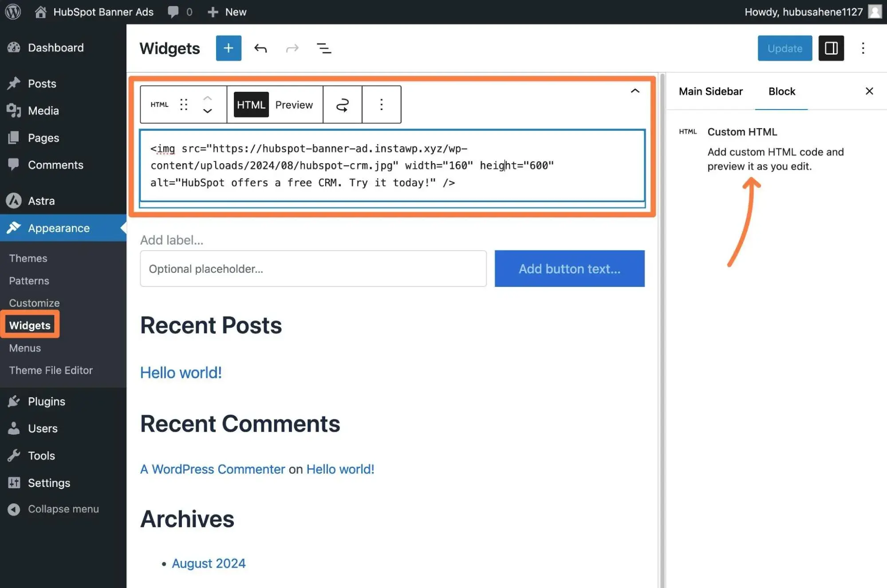Click the Update button
This screenshot has width=887, height=588.
tap(785, 48)
